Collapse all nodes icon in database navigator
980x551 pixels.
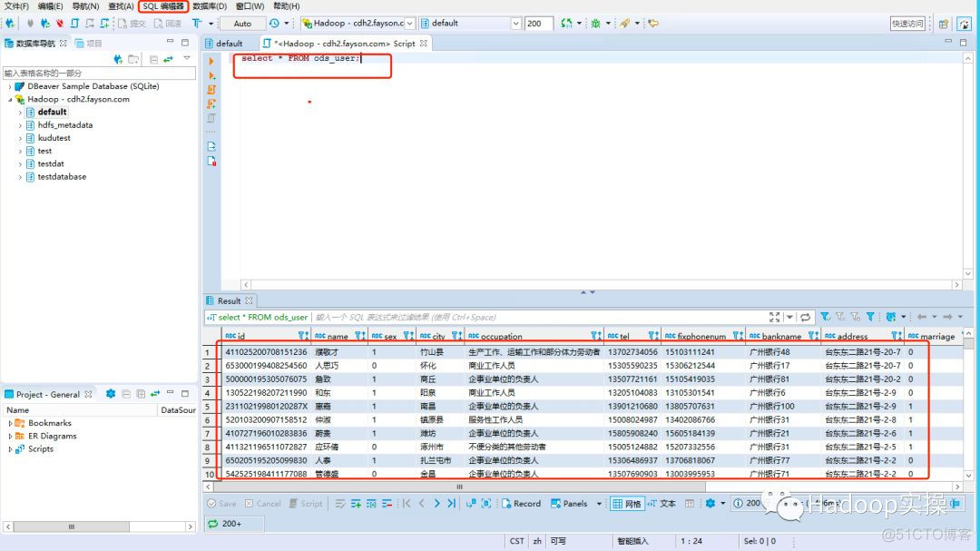point(153,59)
